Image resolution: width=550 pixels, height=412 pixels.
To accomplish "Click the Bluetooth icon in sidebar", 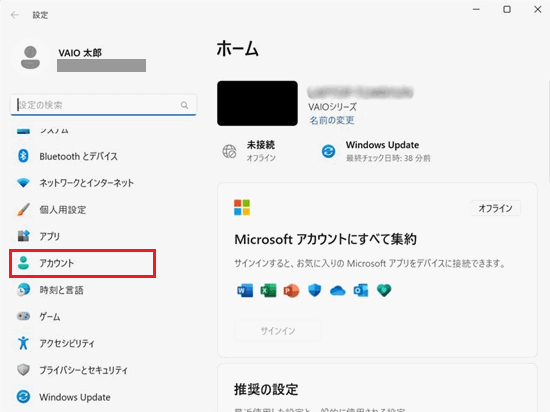I will tap(23, 156).
